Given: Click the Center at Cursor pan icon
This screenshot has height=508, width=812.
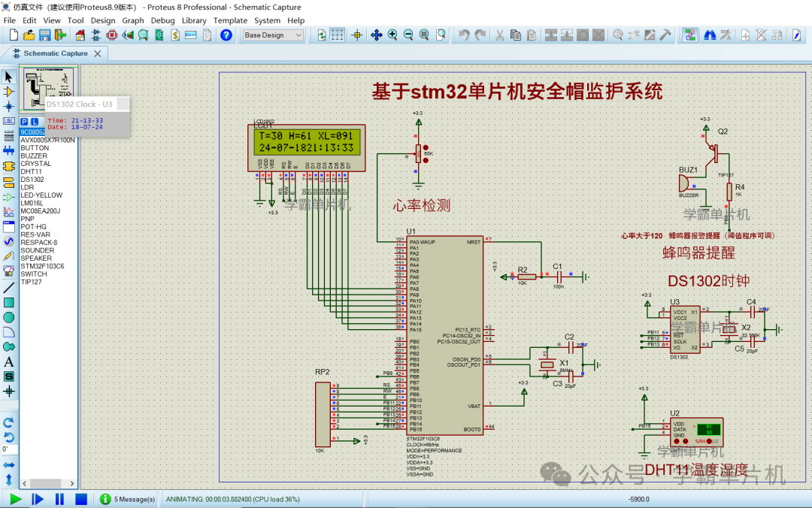Looking at the screenshot, I should click(377, 35).
